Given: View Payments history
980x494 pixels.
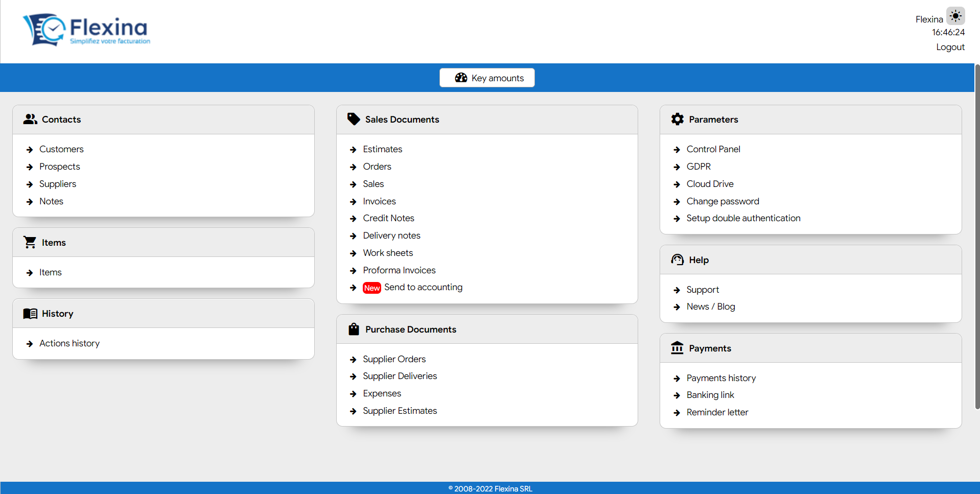Looking at the screenshot, I should point(721,378).
